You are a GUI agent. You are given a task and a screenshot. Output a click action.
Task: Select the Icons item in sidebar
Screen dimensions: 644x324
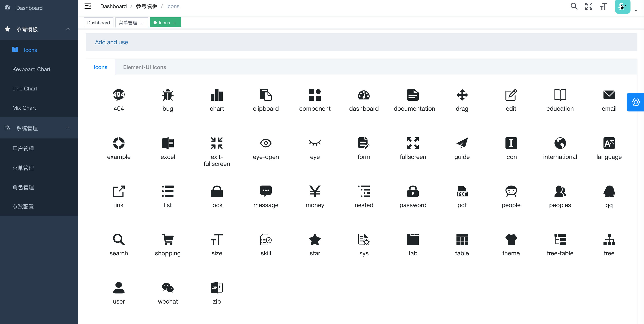(39, 50)
